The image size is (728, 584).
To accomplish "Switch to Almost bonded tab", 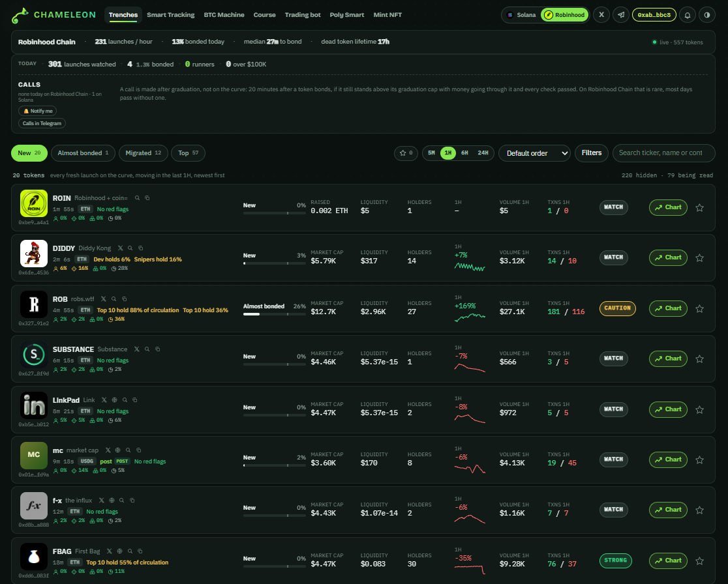I will click(83, 153).
